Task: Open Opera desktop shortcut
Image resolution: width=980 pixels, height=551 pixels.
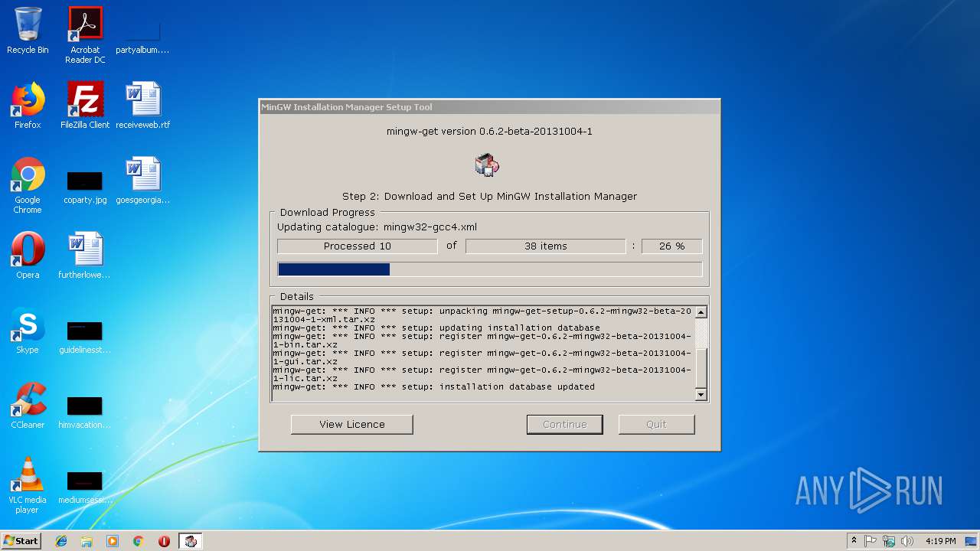Action: click(28, 256)
